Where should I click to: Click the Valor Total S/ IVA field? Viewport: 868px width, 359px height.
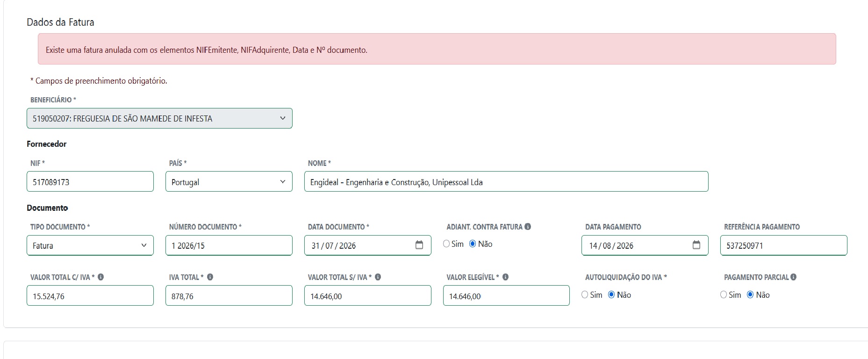pyautogui.click(x=368, y=295)
